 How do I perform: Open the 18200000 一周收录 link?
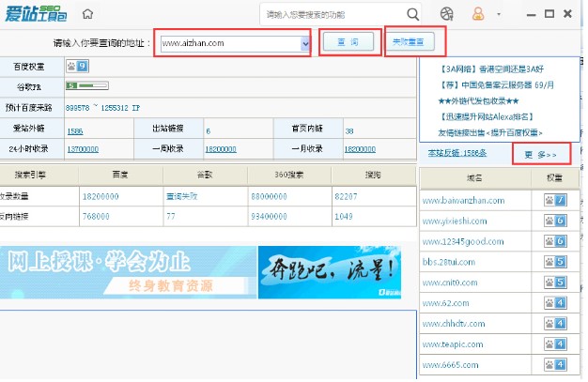pos(221,149)
